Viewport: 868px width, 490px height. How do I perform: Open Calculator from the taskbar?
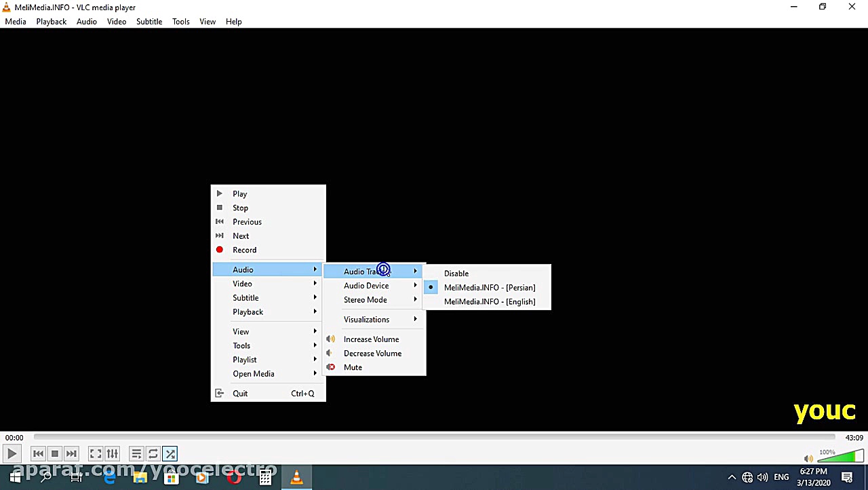click(x=265, y=478)
